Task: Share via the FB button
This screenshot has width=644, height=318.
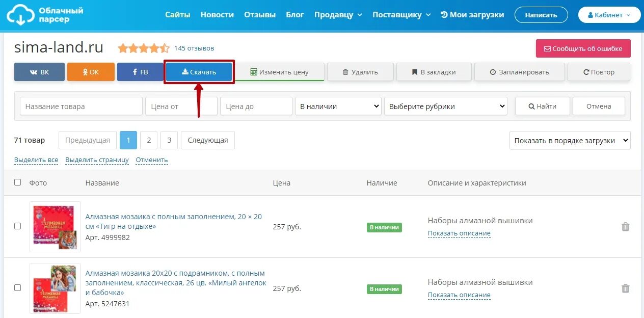Action: point(140,72)
